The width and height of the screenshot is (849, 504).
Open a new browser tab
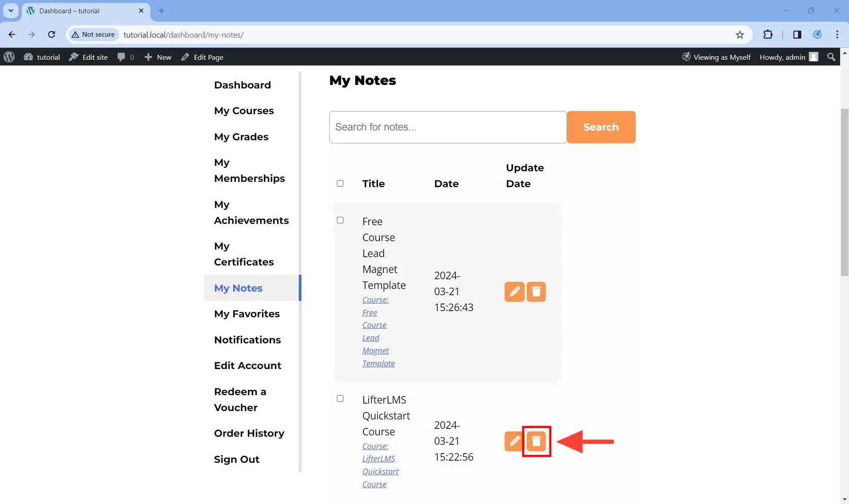click(161, 11)
